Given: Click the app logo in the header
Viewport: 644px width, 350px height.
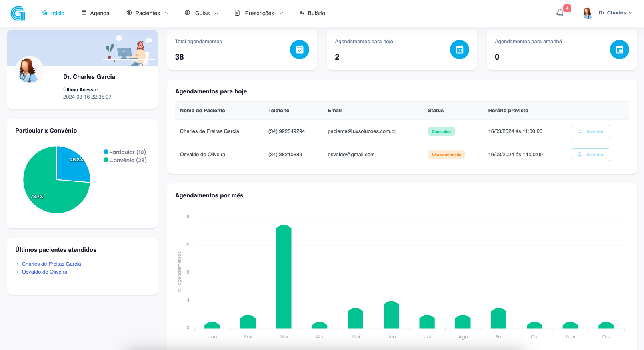Looking at the screenshot, I should coord(18,13).
